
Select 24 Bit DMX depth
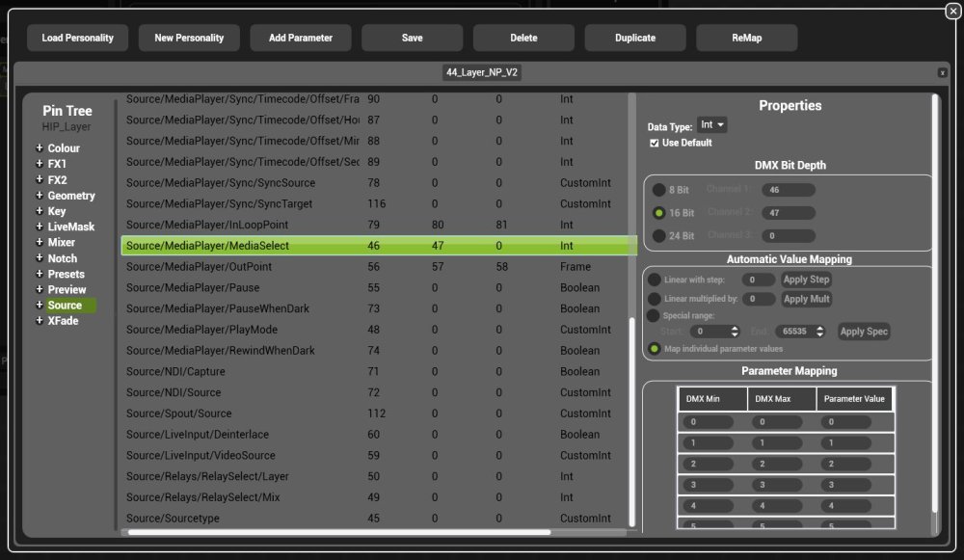659,235
